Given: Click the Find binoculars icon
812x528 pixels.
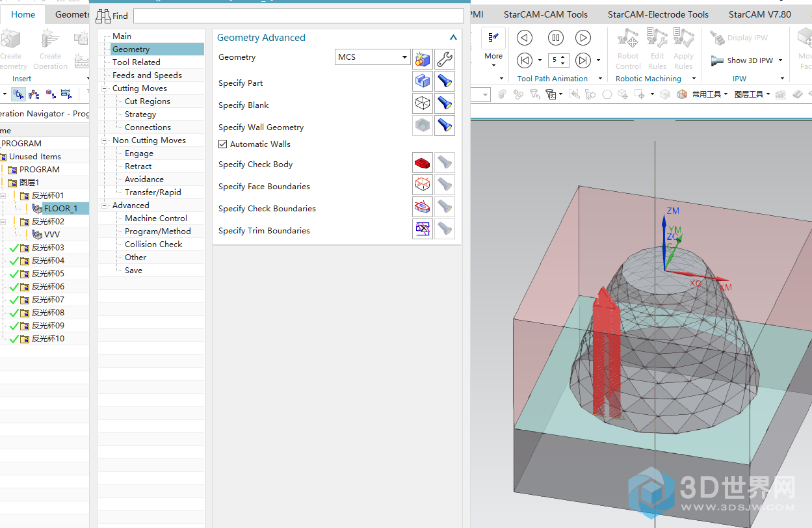Looking at the screenshot, I should [x=104, y=16].
